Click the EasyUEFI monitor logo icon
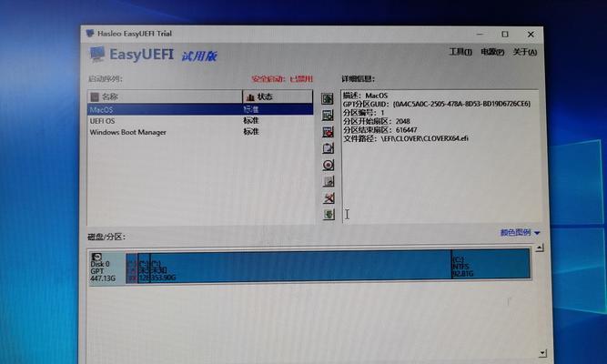The height and width of the screenshot is (364, 607). (96, 55)
